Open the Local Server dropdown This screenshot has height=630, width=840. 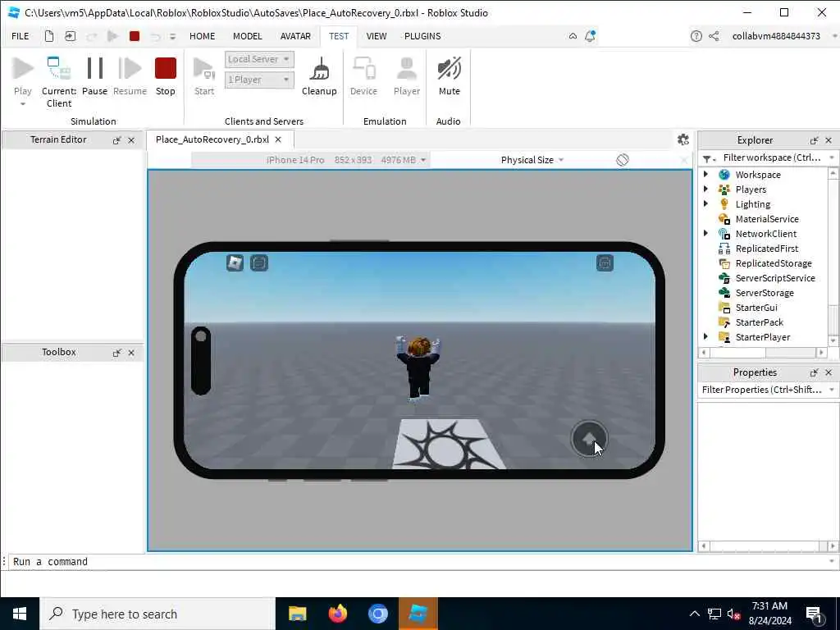(x=259, y=59)
